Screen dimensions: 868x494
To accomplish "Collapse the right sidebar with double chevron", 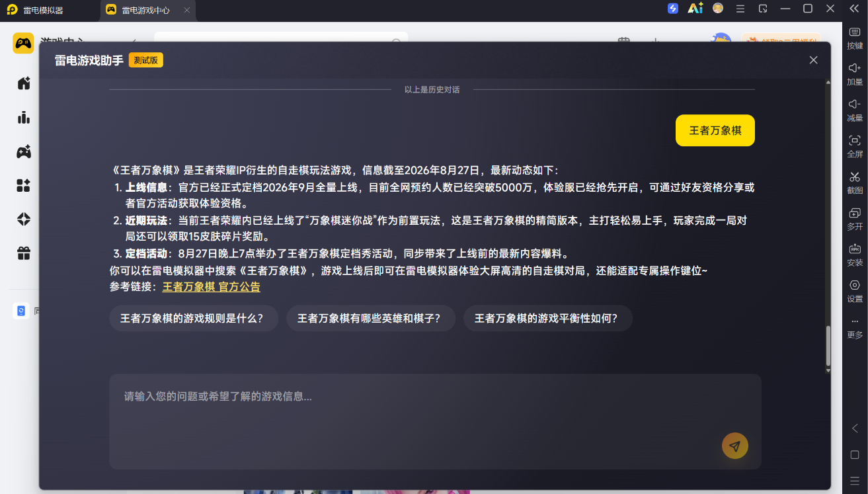I will [854, 9].
